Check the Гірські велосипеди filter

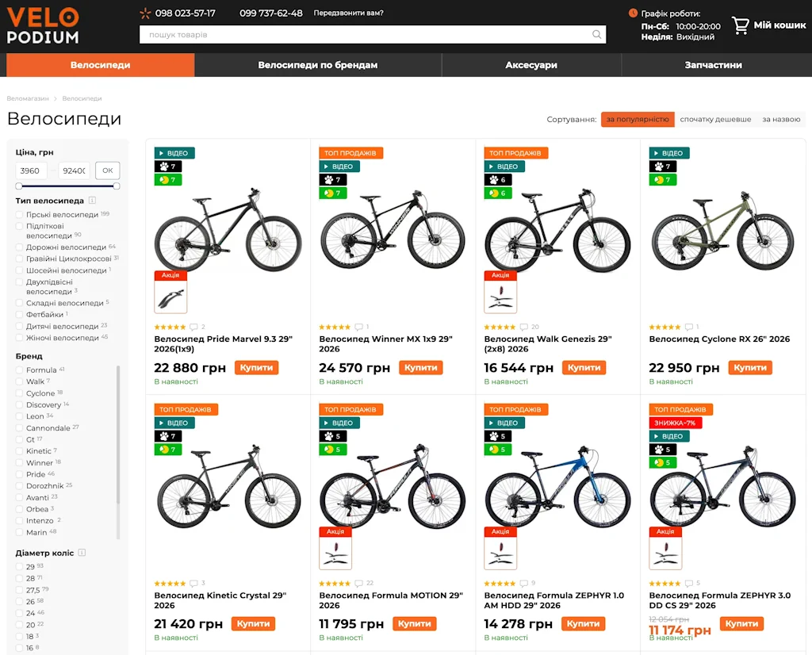19,214
